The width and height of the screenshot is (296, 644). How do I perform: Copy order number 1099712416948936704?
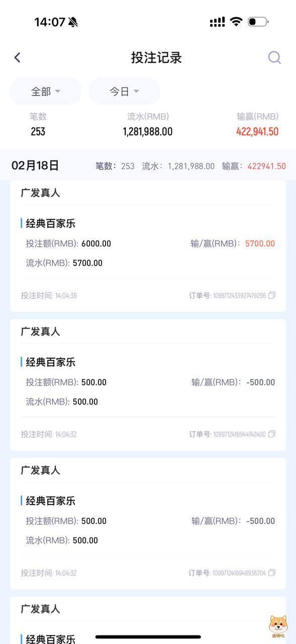click(270, 573)
